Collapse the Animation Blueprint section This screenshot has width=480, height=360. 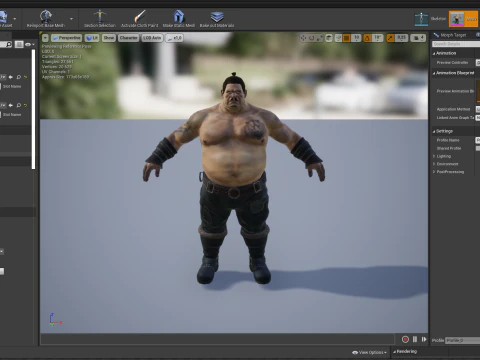(434, 73)
